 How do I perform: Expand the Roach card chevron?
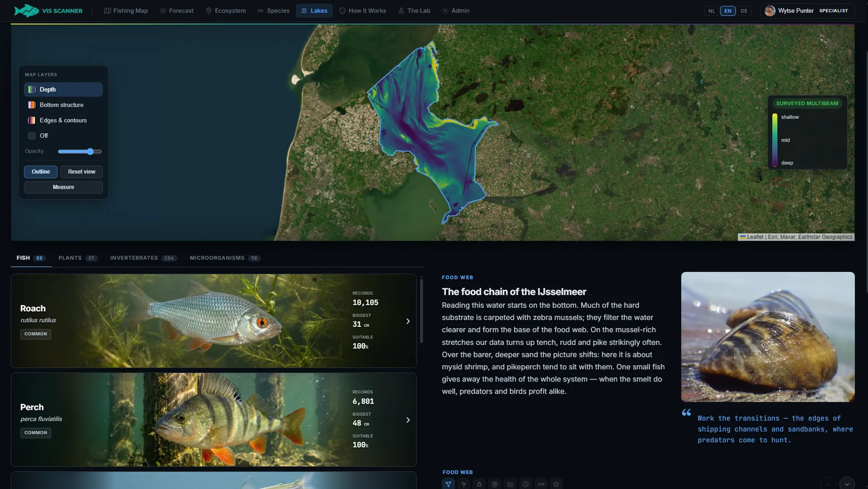[408, 321]
